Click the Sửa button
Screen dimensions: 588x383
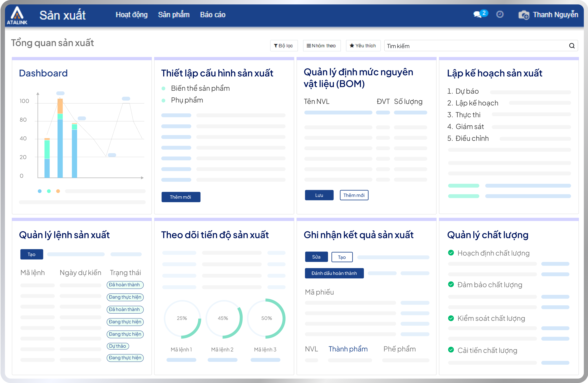pos(316,257)
